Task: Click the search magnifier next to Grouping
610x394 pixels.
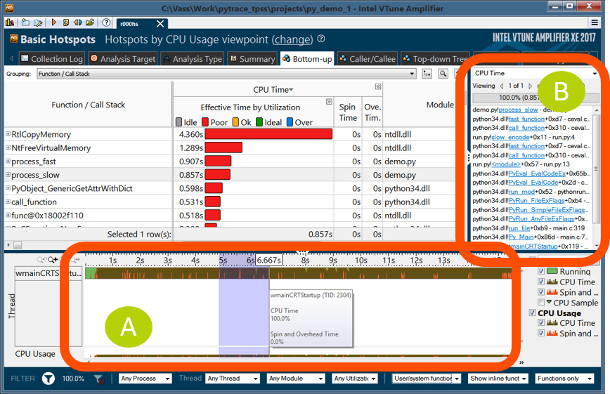Action: [x=443, y=74]
